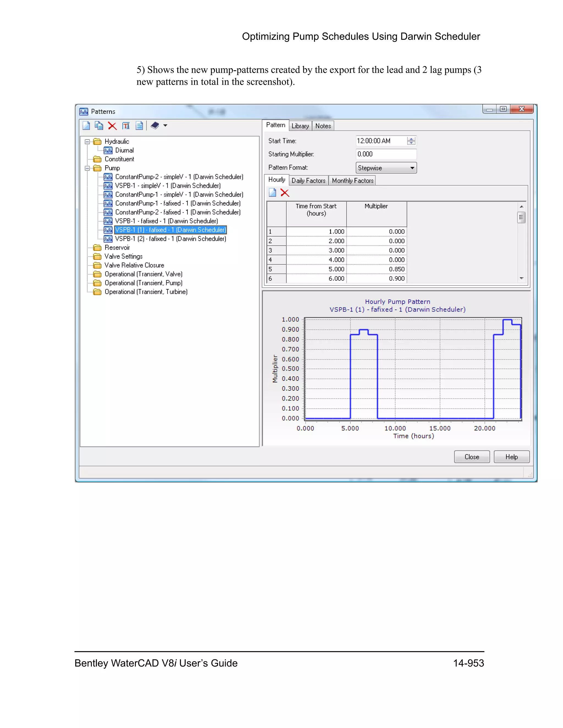
Task: Select VSPB-1 (2) - fafixed - 1 pattern
Action: pos(170,239)
